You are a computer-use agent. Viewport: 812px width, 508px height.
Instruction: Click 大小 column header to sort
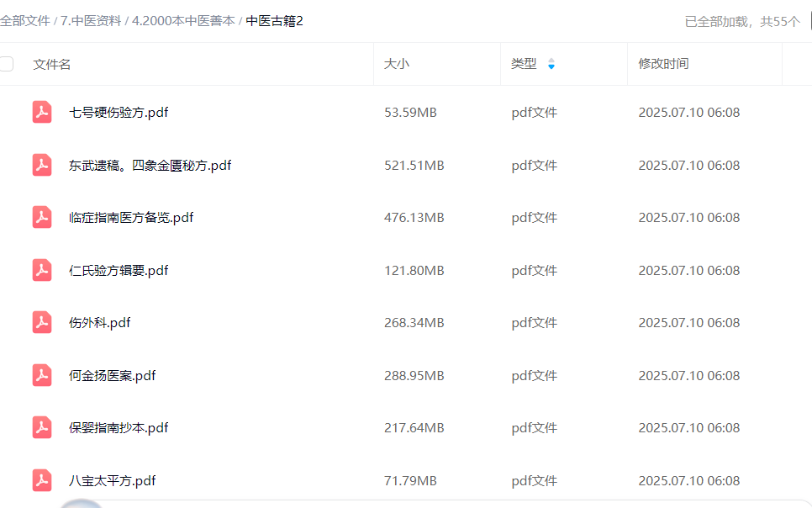(397, 64)
